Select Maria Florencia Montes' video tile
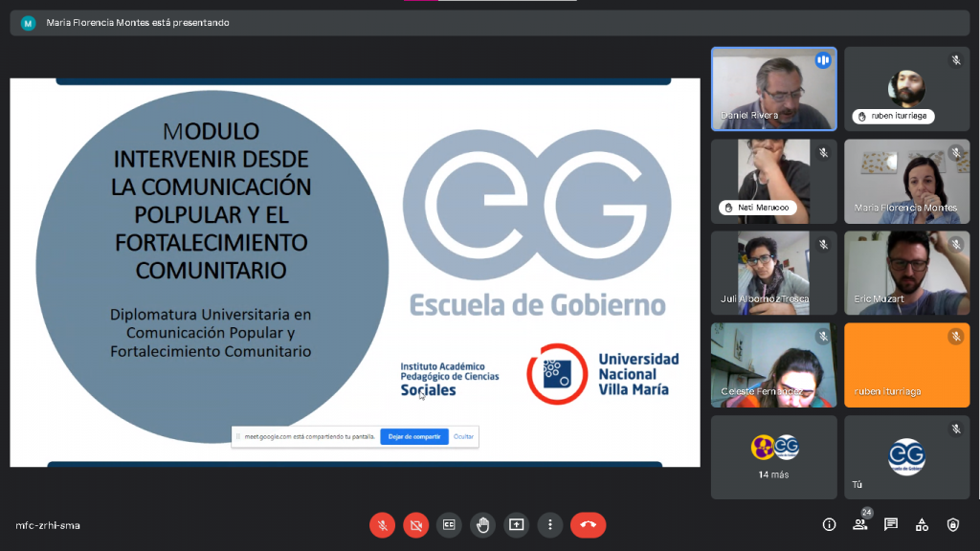Image resolution: width=980 pixels, height=551 pixels. 906,181
